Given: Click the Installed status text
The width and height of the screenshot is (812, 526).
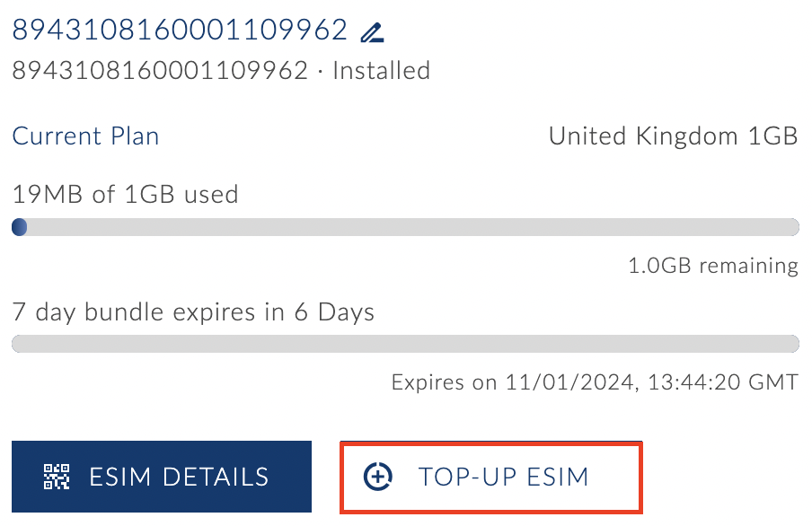Looking at the screenshot, I should [x=381, y=70].
